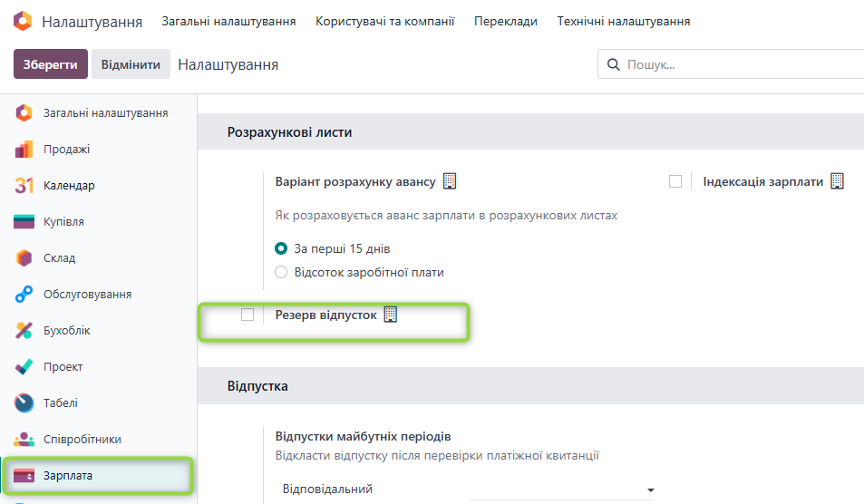Select the Календар icon in sidebar
The image size is (864, 504).
24,186
